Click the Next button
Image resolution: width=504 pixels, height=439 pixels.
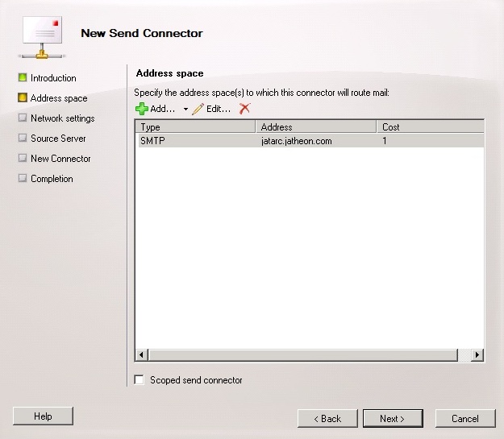click(393, 418)
